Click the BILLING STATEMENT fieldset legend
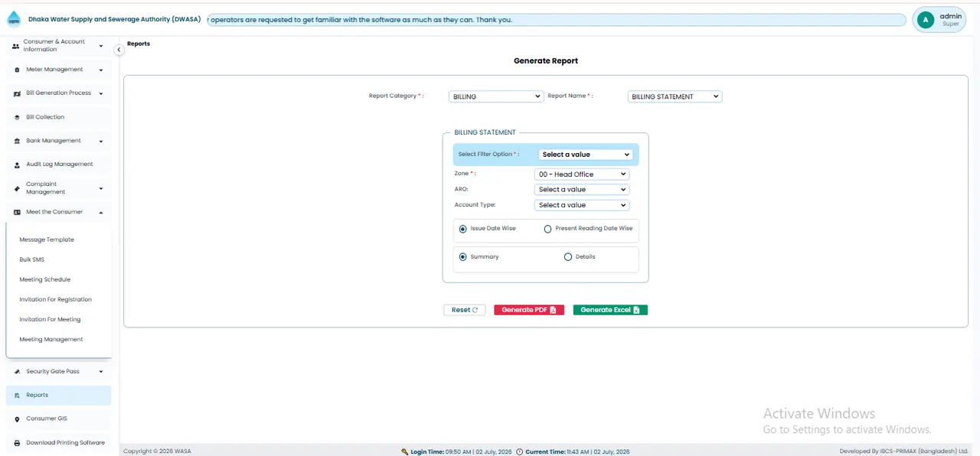The height and width of the screenshot is (456, 980). coord(485,132)
